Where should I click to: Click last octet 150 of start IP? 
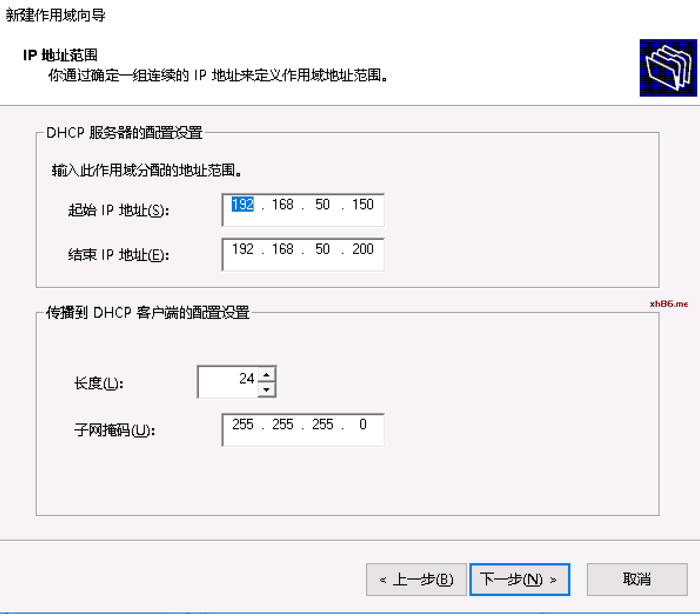pos(363,204)
